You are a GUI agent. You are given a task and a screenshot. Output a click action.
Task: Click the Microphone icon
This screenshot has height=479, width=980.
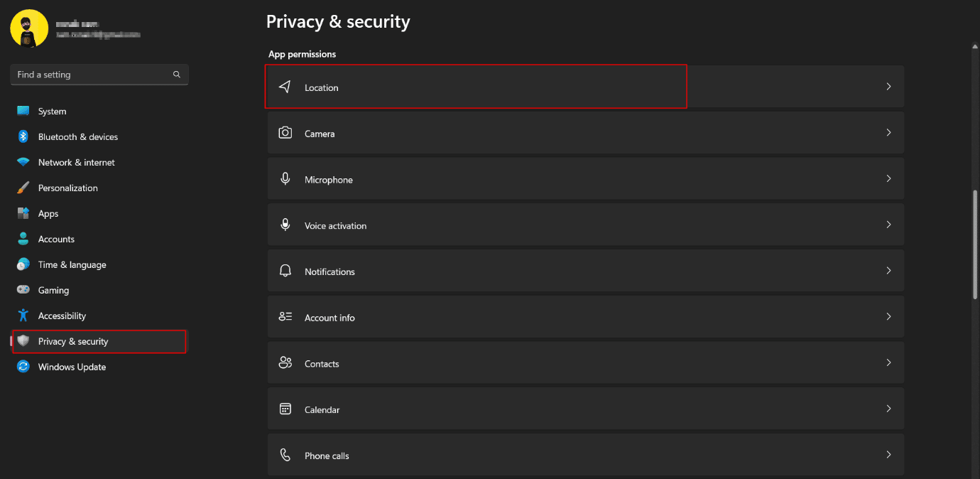pyautogui.click(x=285, y=179)
